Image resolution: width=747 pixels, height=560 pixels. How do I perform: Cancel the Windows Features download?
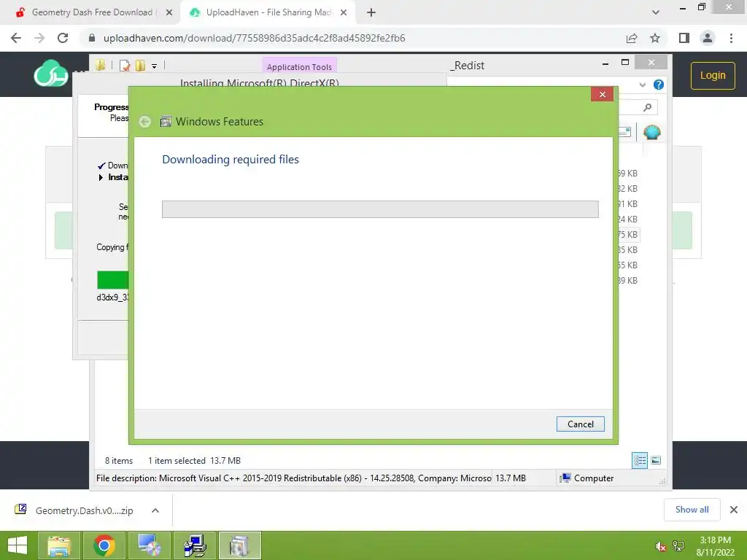coord(580,424)
